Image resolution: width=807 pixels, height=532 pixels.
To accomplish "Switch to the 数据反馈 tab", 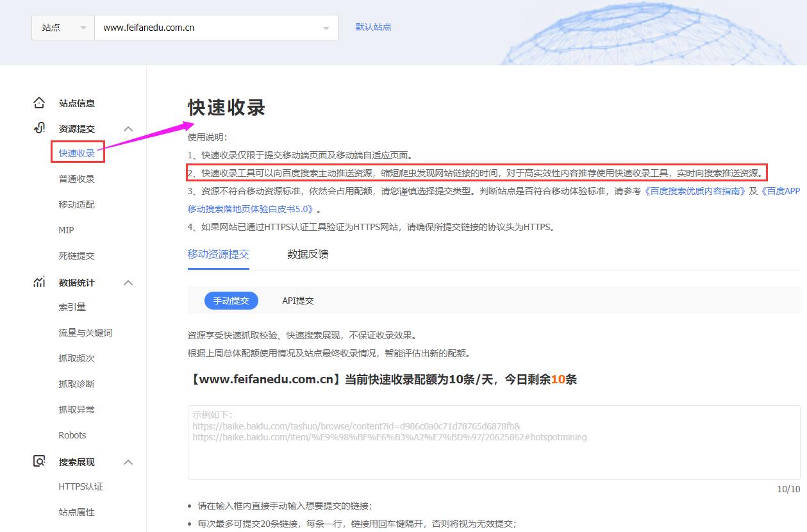I will tap(308, 254).
